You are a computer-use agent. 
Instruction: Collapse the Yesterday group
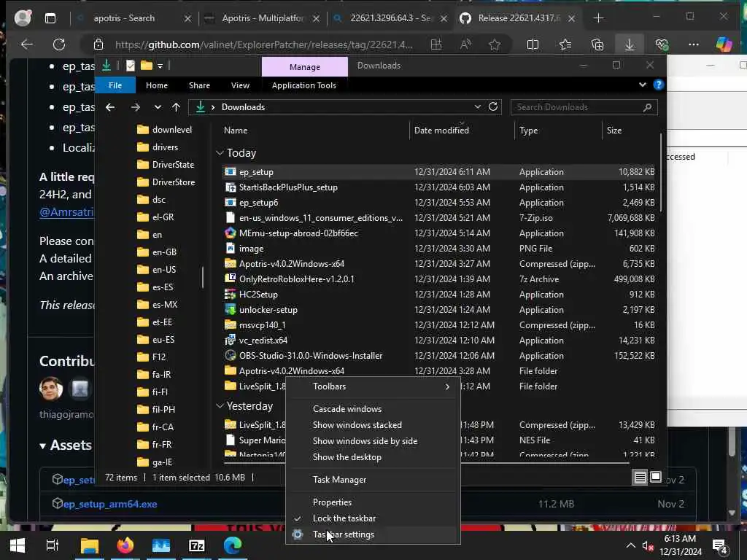tap(220, 405)
